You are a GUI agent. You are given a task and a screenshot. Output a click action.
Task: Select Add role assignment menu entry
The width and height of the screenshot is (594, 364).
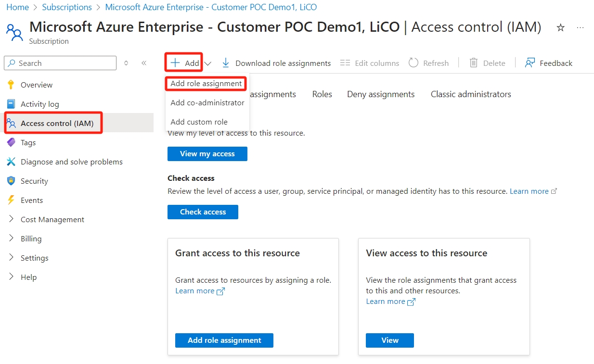click(x=206, y=83)
